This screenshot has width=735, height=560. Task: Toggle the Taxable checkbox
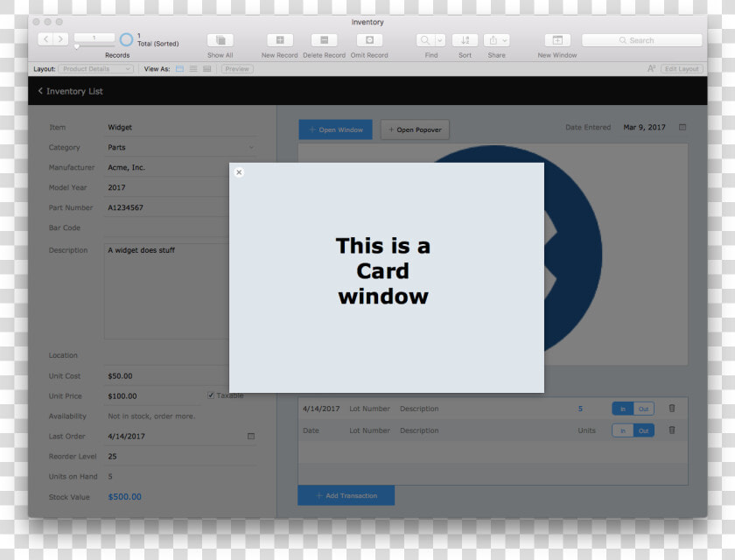(x=211, y=395)
